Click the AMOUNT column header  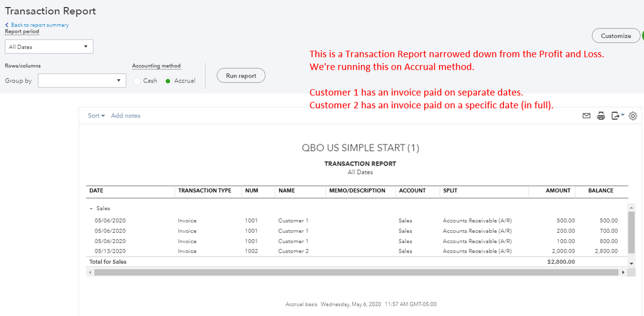(x=558, y=191)
